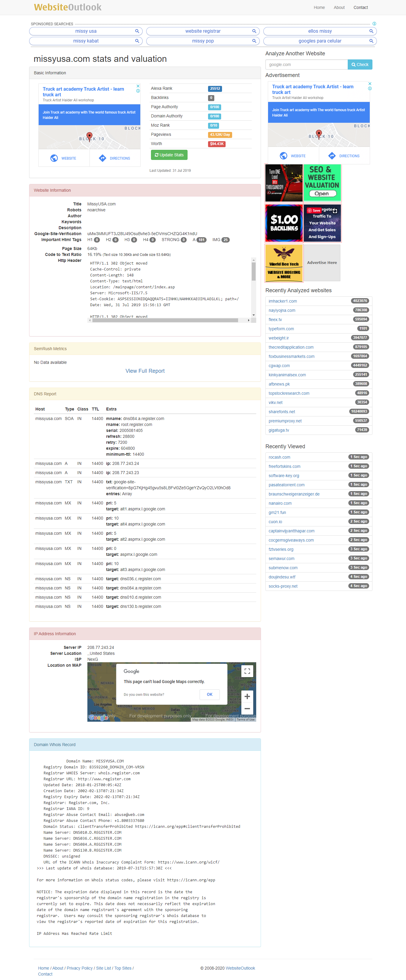Screen dimensions: 406x980
Task: Open captainvijyantthapar.com in Recently Viewed
Action: (x=292, y=531)
